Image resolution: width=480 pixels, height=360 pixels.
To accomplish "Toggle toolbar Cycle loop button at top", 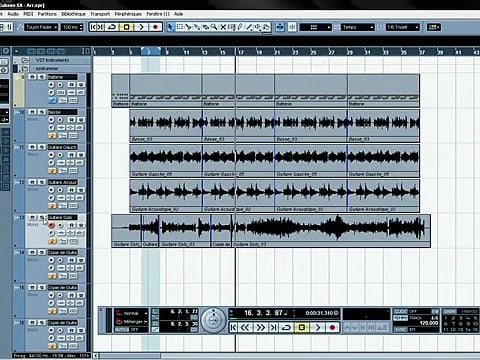I will pos(112,27).
